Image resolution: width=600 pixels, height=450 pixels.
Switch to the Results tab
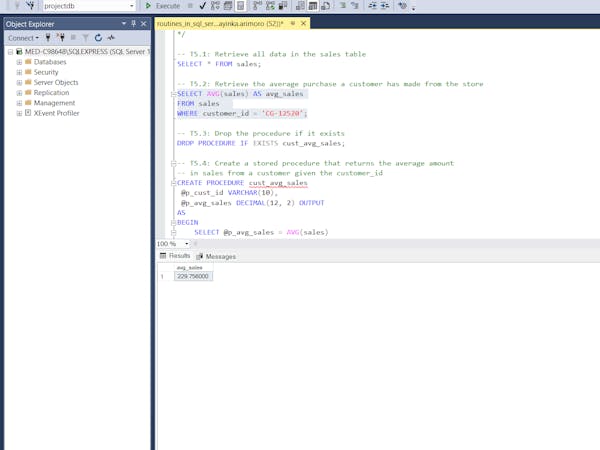click(175, 256)
